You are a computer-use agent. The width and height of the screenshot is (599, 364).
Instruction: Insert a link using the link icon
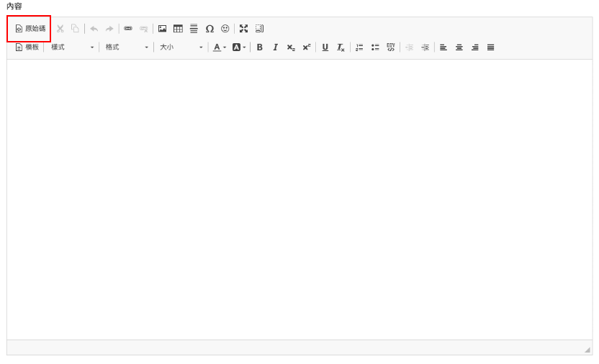pos(128,29)
